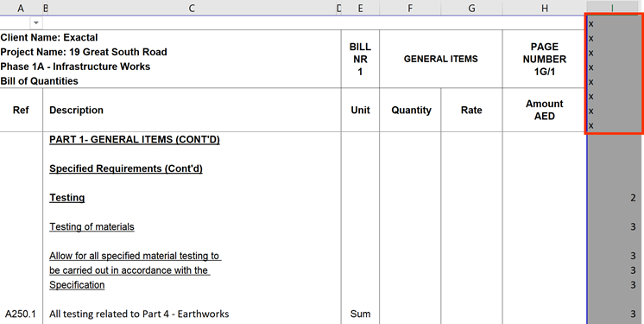Click the 'BILL NR 1' cell
644x324 pixels.
tap(360, 59)
